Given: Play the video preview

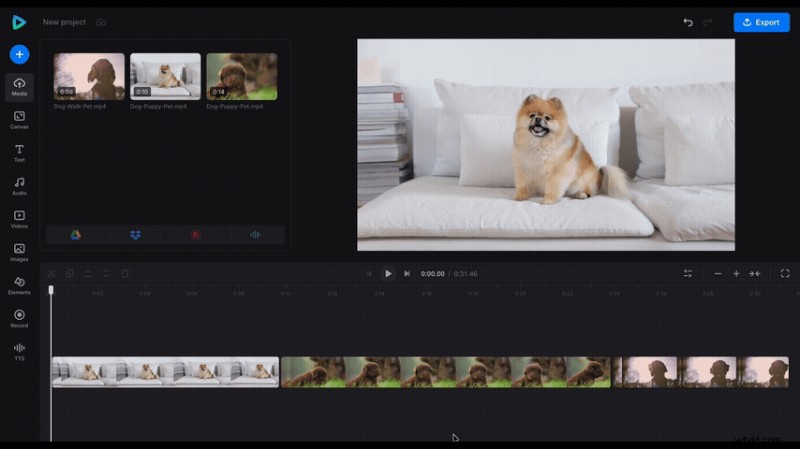Looking at the screenshot, I should click(388, 273).
